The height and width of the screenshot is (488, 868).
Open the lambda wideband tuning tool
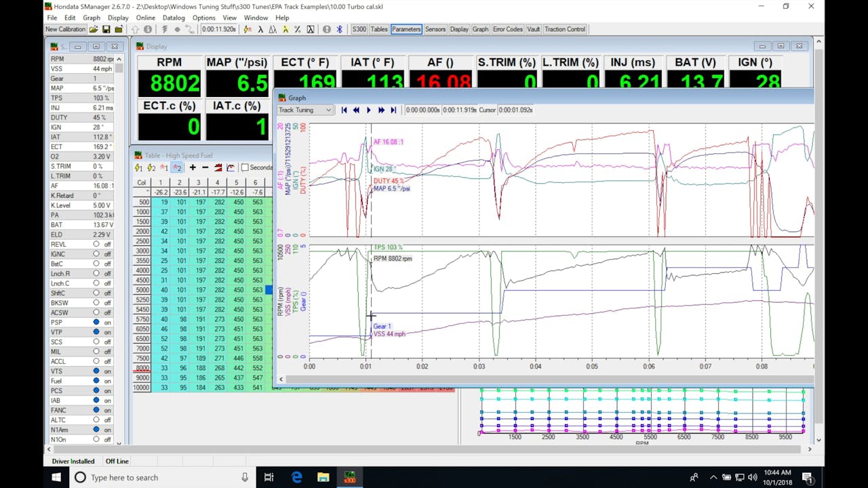[x=260, y=29]
